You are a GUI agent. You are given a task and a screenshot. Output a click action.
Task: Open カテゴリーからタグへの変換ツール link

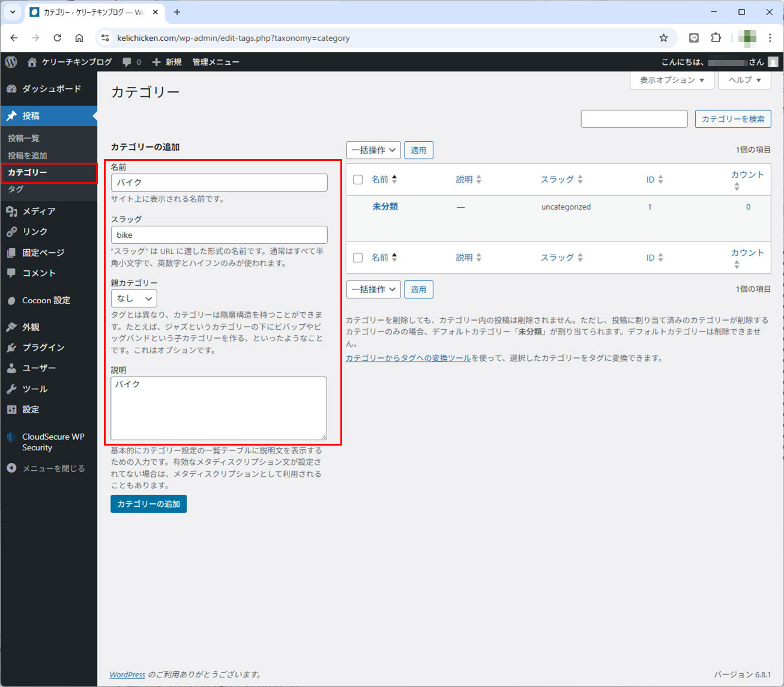click(x=408, y=358)
